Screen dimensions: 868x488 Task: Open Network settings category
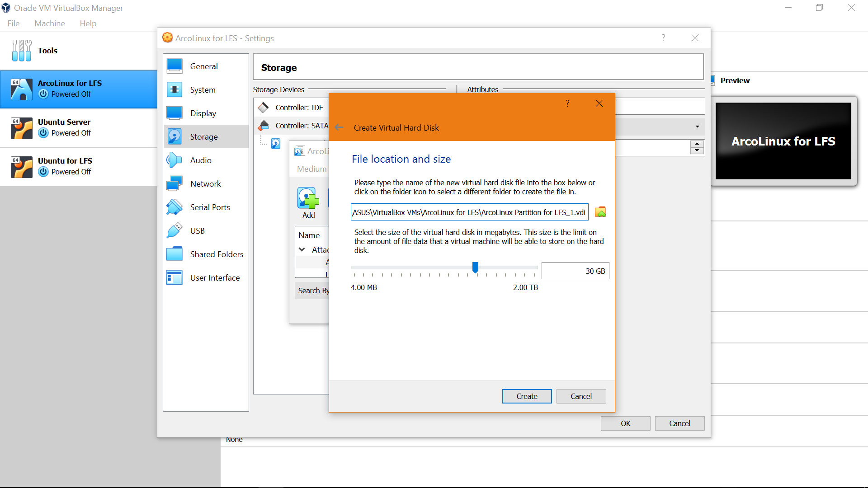click(206, 184)
